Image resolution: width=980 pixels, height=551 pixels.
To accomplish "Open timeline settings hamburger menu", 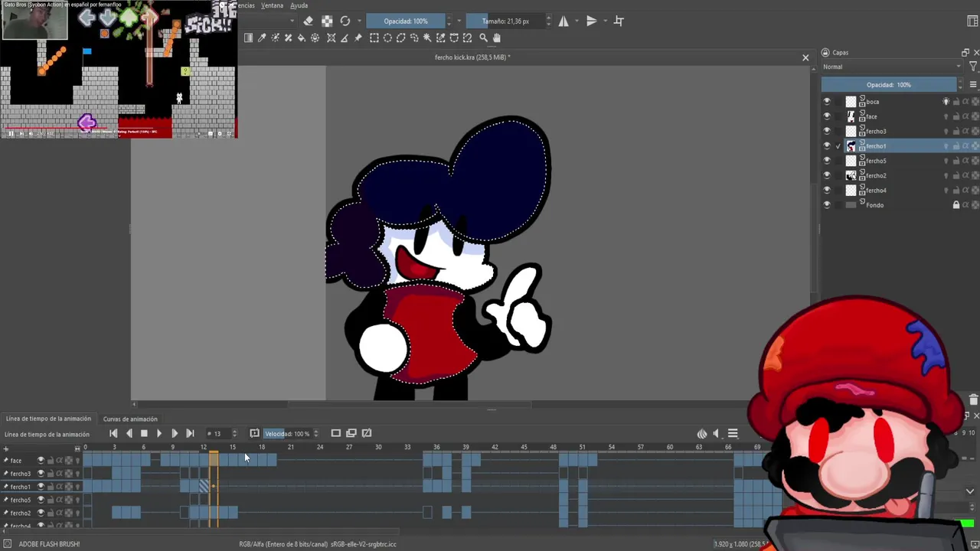I will (733, 434).
